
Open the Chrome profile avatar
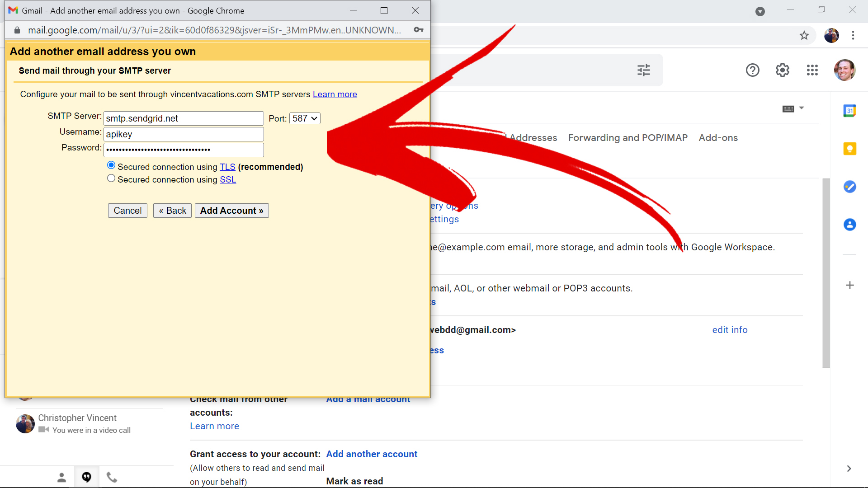[x=831, y=35]
